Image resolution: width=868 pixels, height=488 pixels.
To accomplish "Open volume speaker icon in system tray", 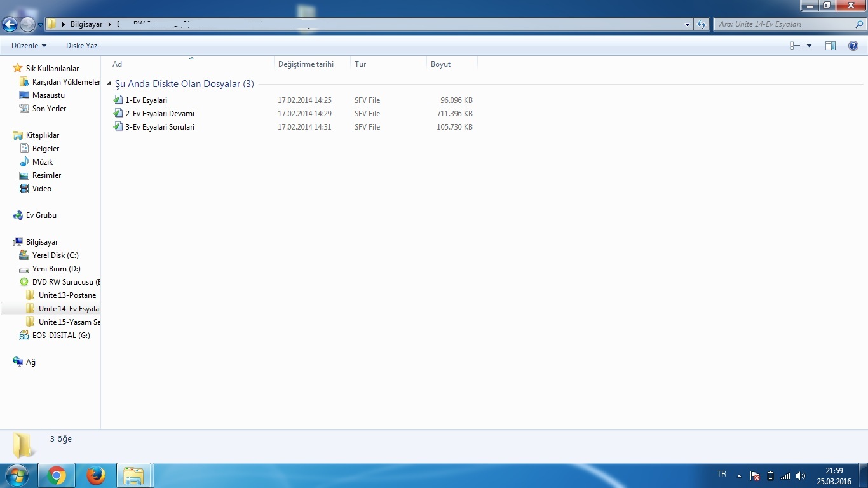I will click(x=801, y=476).
